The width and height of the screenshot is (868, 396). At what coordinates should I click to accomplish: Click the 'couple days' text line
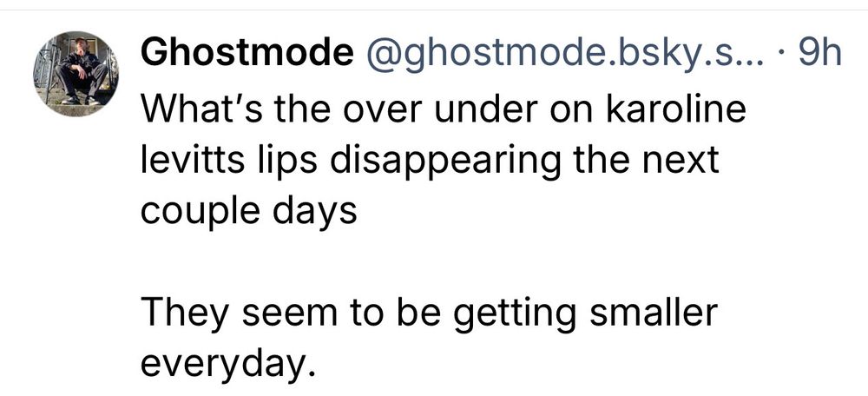point(248,212)
